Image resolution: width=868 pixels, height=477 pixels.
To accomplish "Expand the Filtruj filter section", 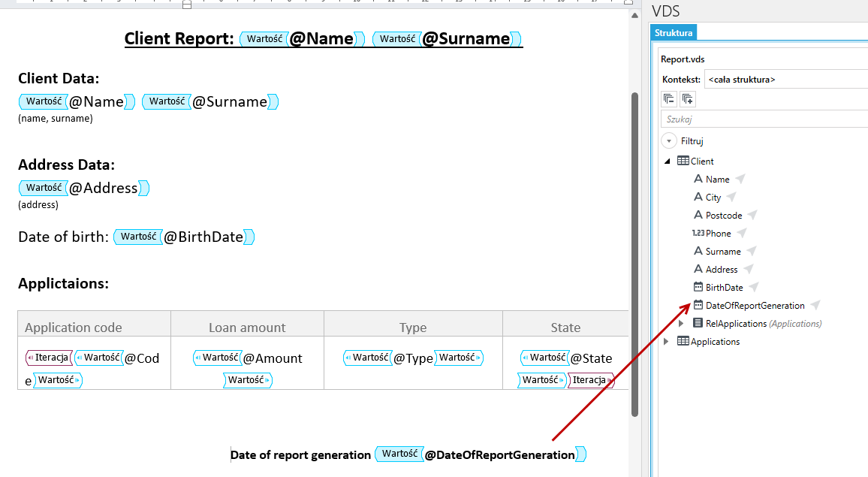I will click(x=669, y=140).
